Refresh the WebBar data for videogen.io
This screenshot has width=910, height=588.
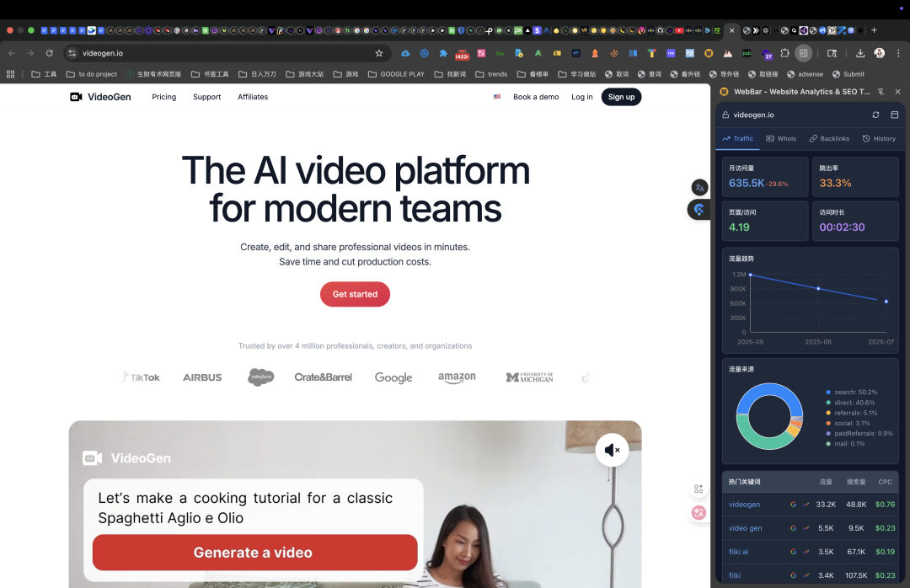coord(875,115)
